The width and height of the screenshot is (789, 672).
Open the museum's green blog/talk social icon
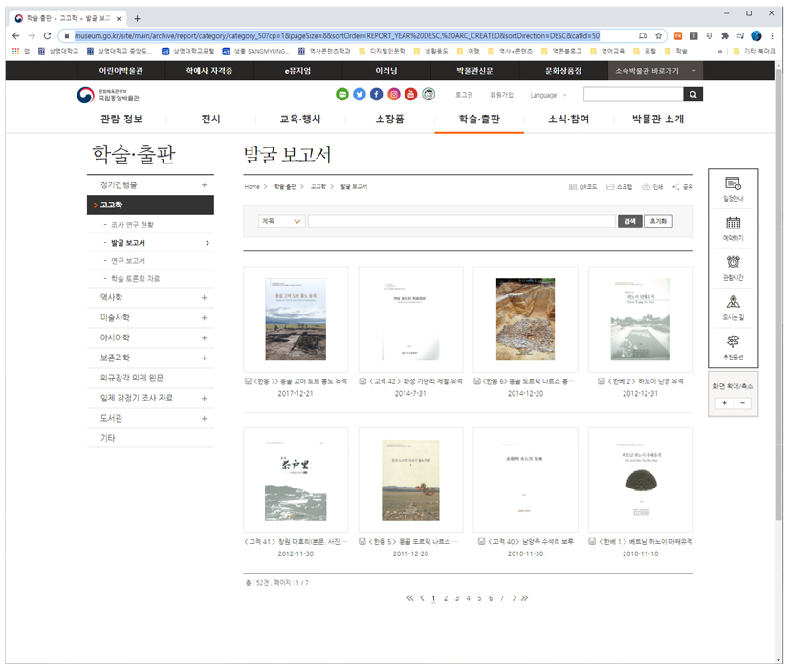(342, 94)
